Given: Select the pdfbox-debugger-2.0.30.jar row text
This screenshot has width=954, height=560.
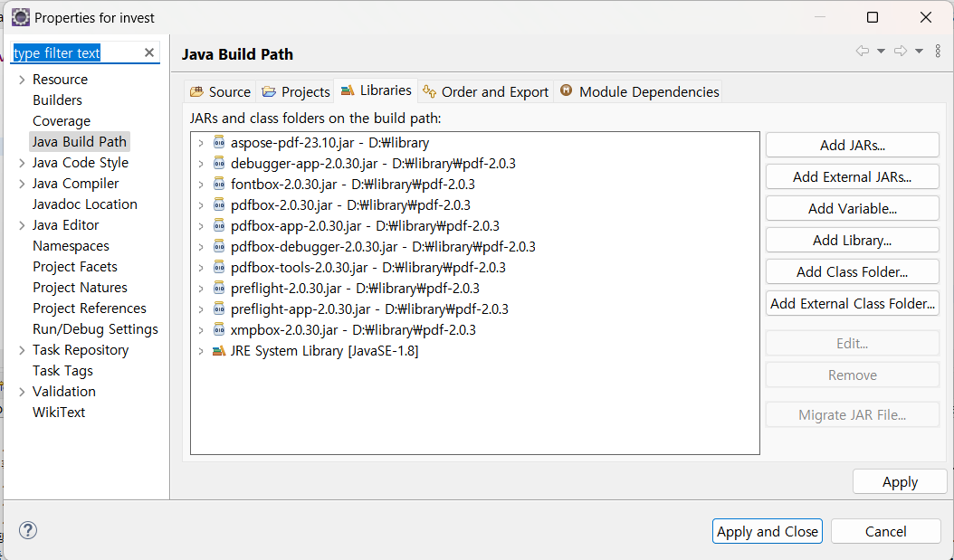Looking at the screenshot, I should [x=383, y=247].
